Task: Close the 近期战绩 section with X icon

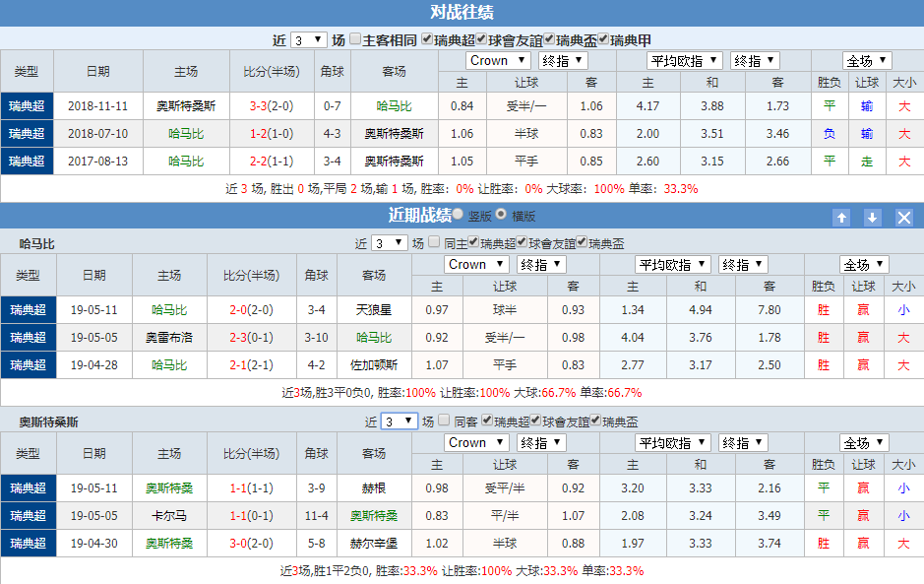Action: pyautogui.click(x=904, y=217)
